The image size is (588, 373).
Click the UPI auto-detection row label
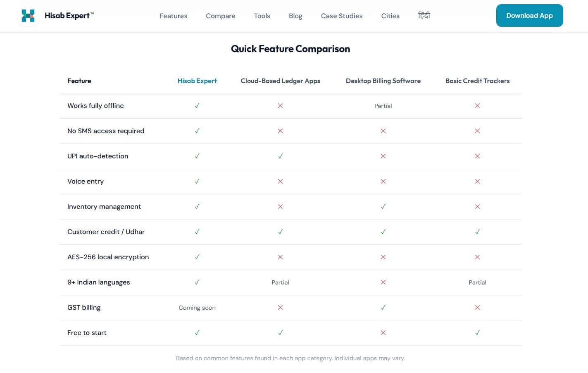pos(98,156)
